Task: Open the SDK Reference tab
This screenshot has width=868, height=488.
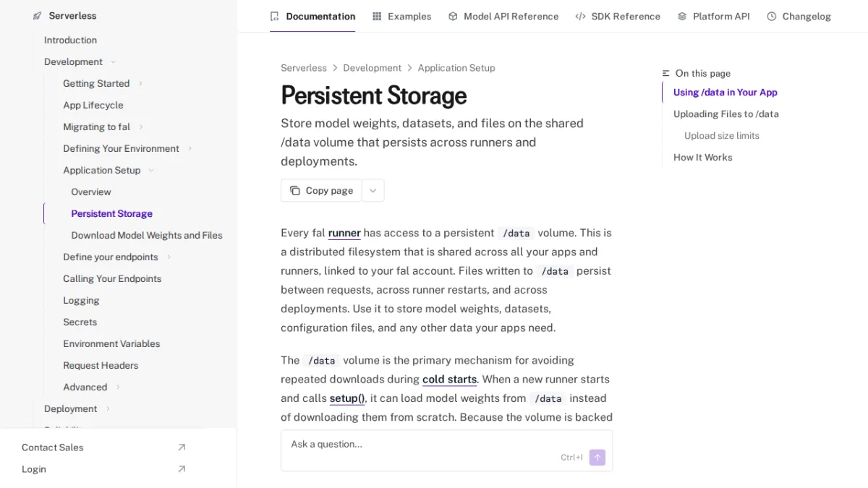Action: coord(618,16)
